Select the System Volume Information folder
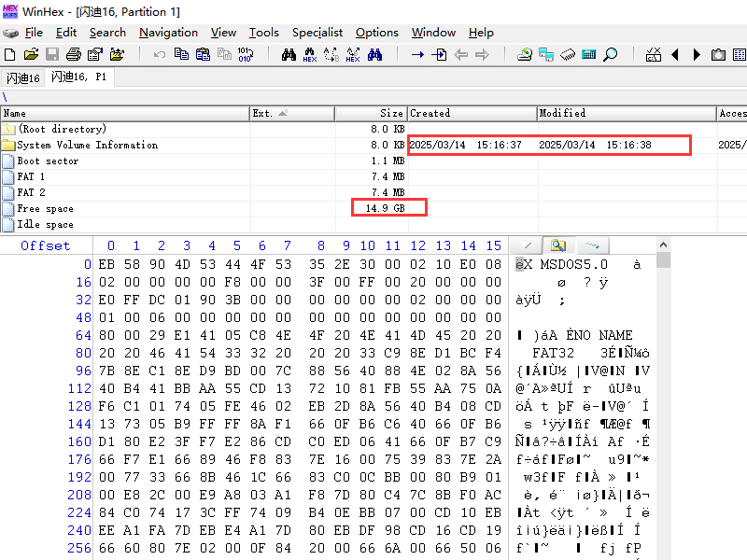Image resolution: width=747 pixels, height=560 pixels. click(87, 145)
